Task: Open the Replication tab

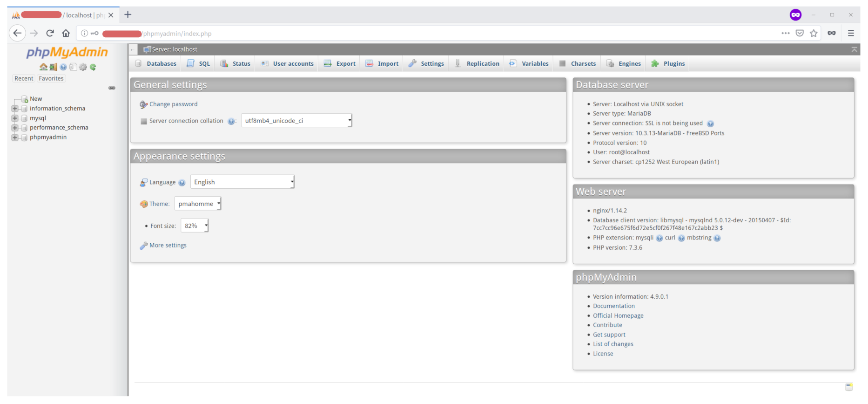Action: pos(477,64)
